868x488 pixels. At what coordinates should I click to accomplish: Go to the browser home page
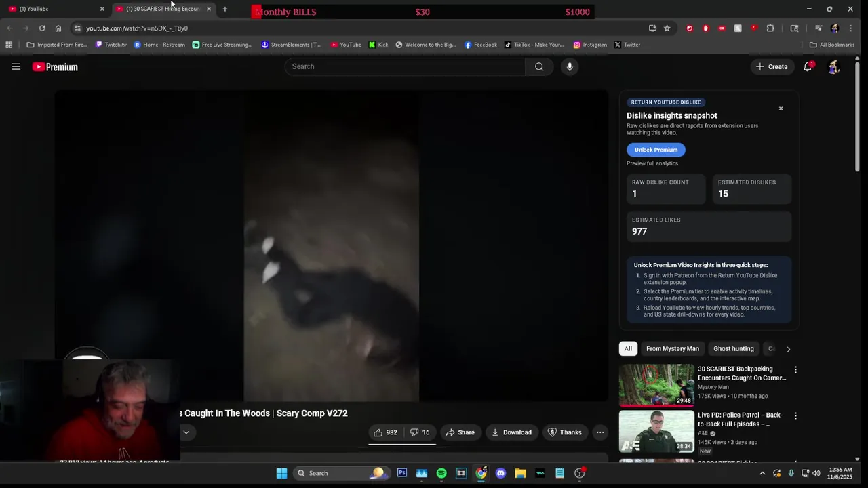[x=58, y=28]
